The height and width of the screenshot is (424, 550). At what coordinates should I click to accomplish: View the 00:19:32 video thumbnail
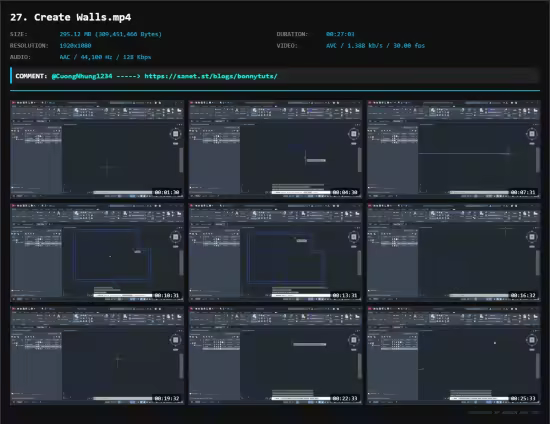pos(97,355)
